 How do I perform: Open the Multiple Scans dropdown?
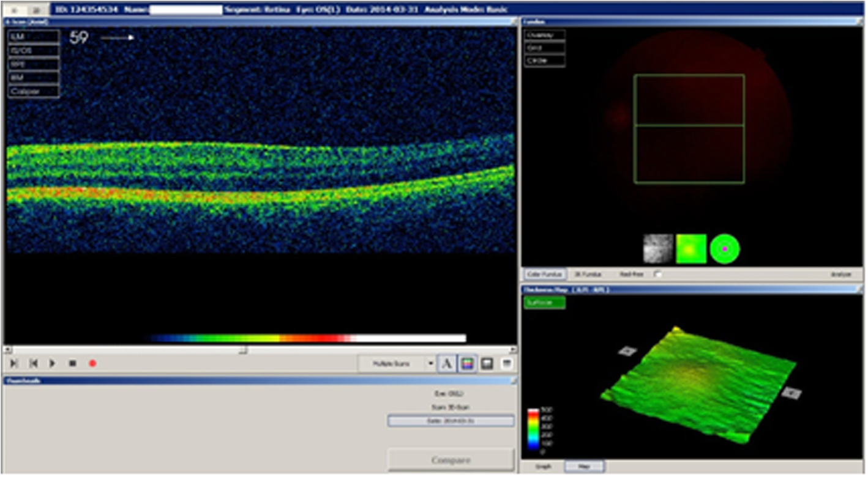click(x=396, y=363)
